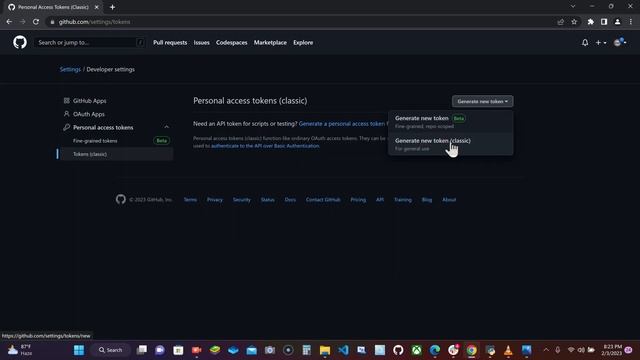Image resolution: width=640 pixels, height=360 pixels.
Task: Click Generate a personal access token link
Action: click(x=341, y=124)
